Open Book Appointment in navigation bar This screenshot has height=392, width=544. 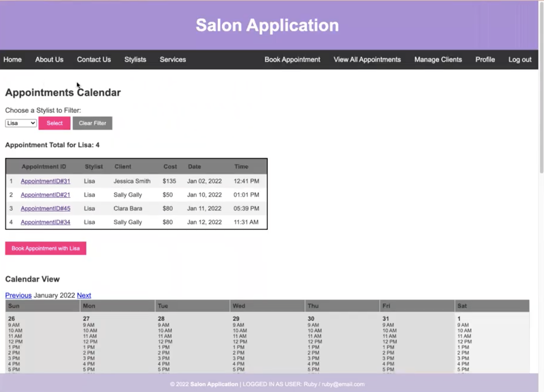pyautogui.click(x=292, y=59)
